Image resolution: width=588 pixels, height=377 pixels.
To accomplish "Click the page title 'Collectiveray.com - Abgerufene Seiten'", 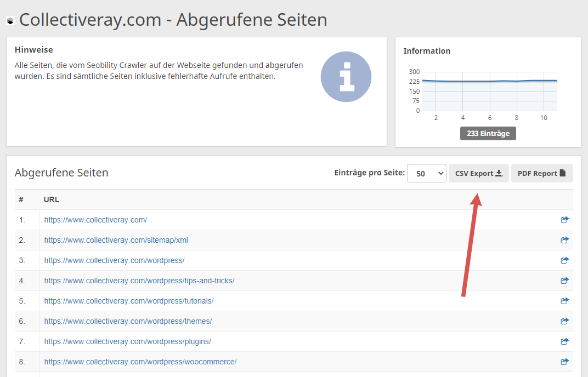I will pos(173,20).
